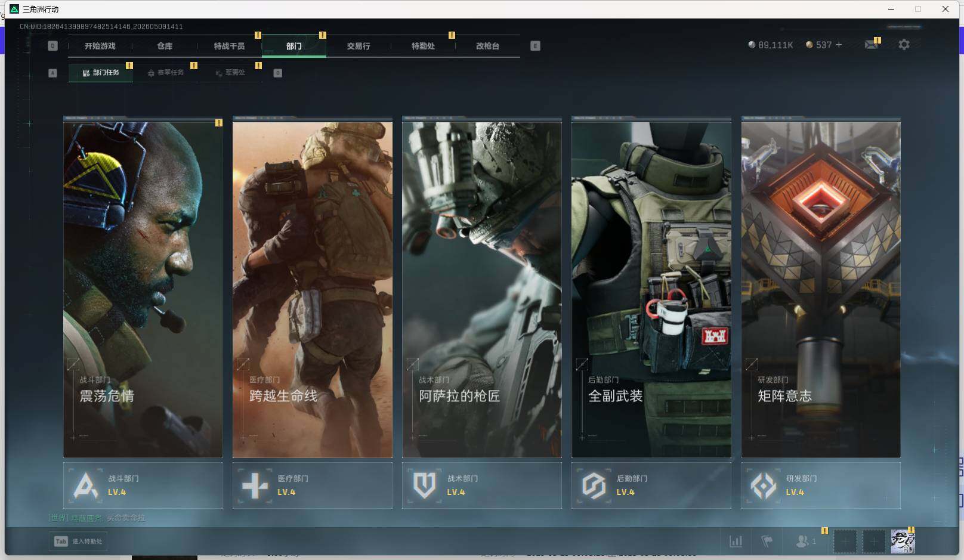The height and width of the screenshot is (560, 964).
Task: Click the 后勤部门 hexagon icon at LV.4
Action: (x=594, y=485)
